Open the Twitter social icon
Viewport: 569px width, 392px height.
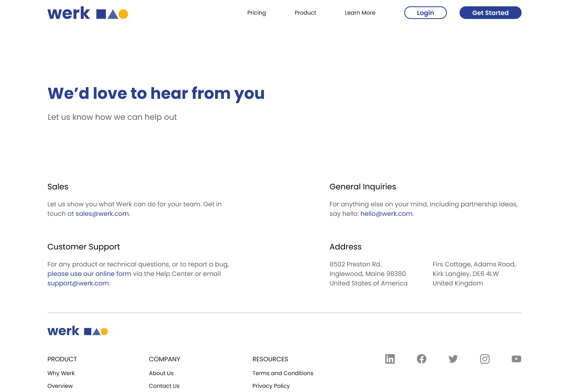[x=453, y=359]
